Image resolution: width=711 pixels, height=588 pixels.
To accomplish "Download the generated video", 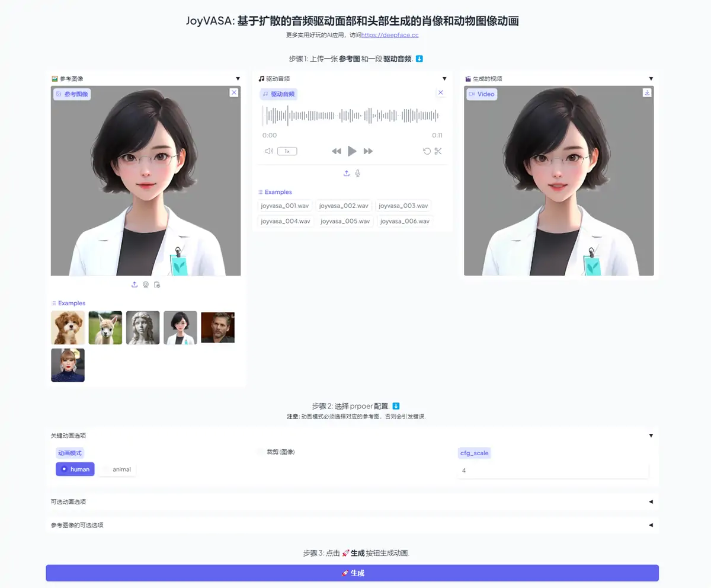I will pyautogui.click(x=647, y=92).
